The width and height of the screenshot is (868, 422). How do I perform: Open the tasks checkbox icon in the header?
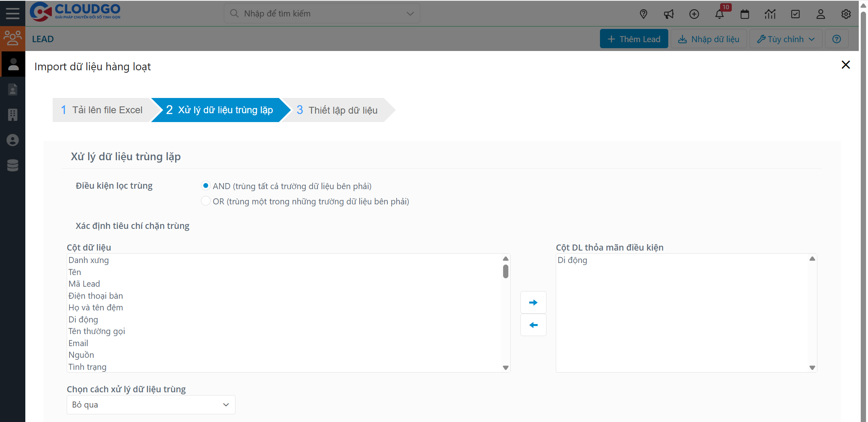(x=796, y=14)
